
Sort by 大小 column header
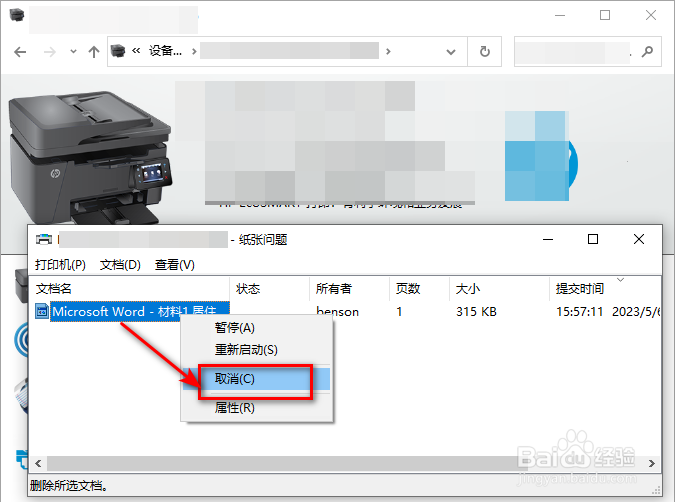[x=499, y=288]
